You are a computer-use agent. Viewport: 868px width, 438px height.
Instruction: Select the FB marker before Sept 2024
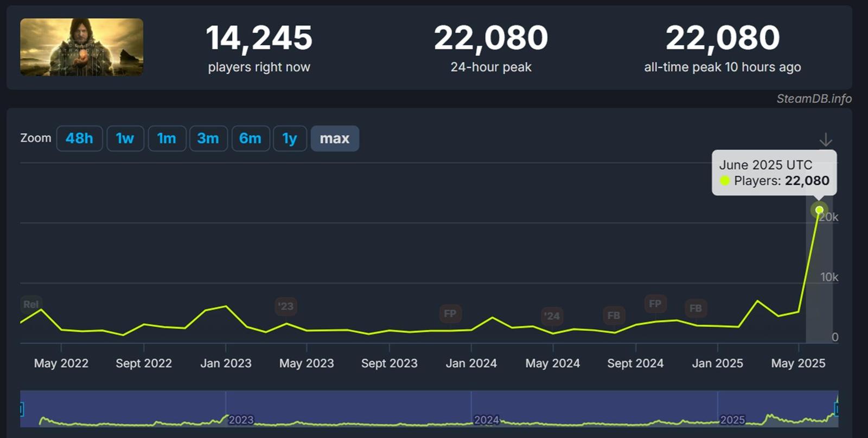click(614, 315)
